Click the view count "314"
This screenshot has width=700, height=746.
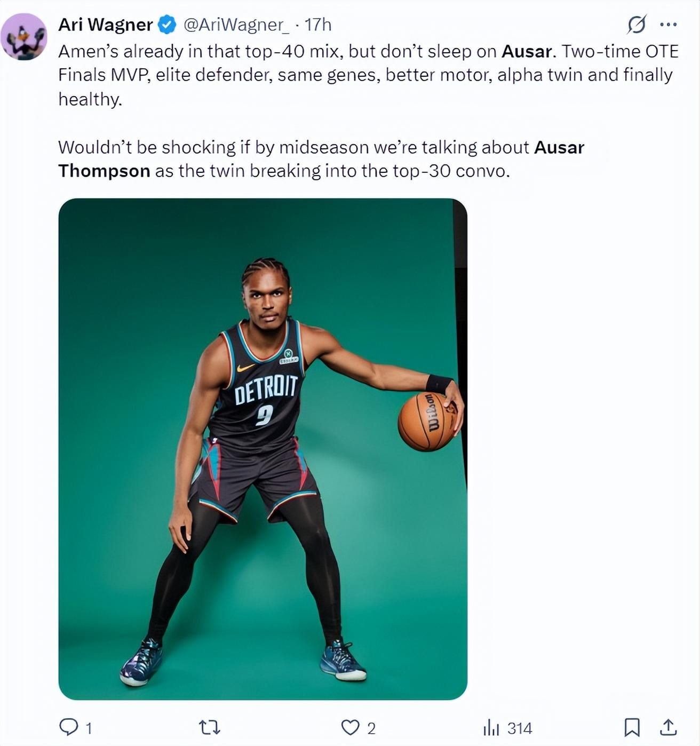(x=519, y=728)
